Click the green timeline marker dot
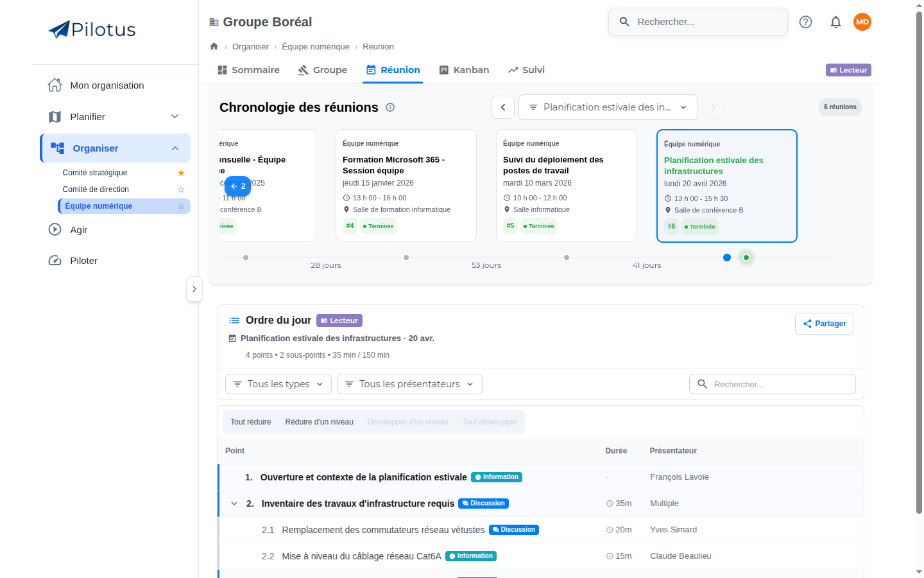The image size is (924, 578). pos(746,258)
